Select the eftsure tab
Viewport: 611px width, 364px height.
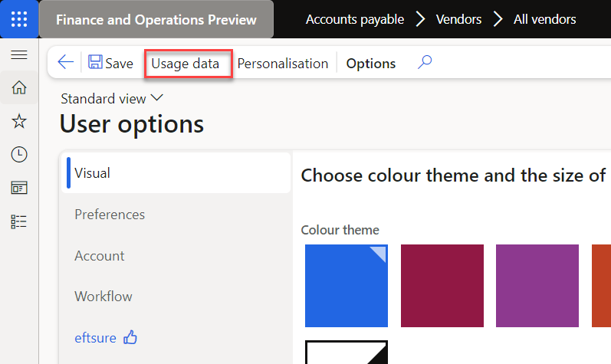(x=96, y=338)
